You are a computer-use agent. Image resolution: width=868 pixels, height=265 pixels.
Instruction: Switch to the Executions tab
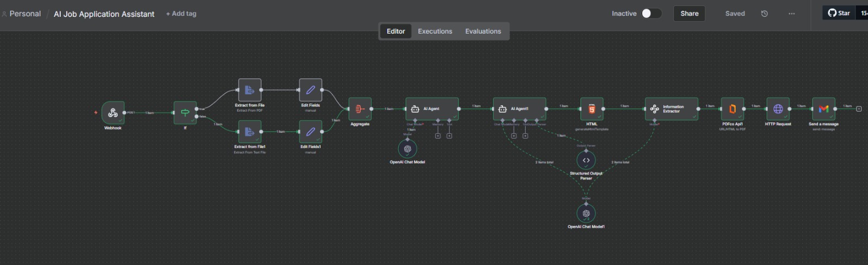(435, 31)
